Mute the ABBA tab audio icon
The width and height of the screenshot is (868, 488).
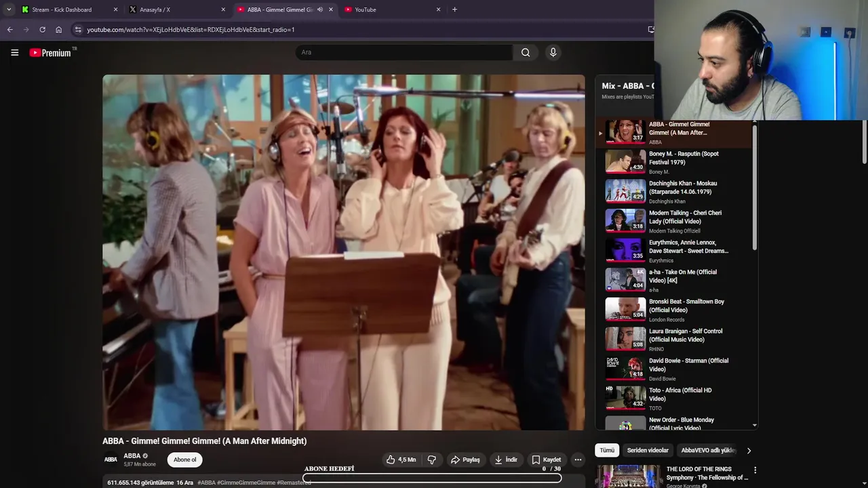pos(320,9)
